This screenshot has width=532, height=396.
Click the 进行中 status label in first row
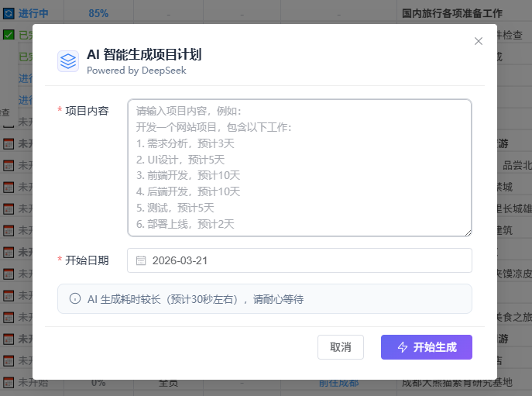point(34,13)
